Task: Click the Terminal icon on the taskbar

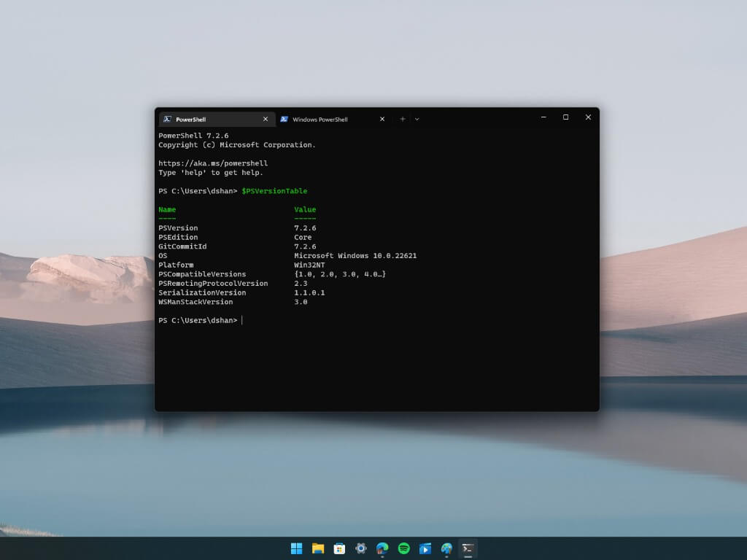Action: 468,548
